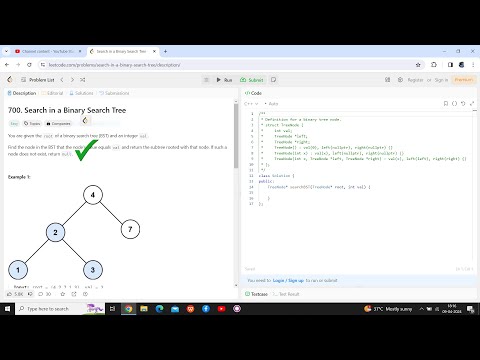Viewport: 480px width, 360px height.
Task: Go to the previous problem arrow
Action: 62,80
